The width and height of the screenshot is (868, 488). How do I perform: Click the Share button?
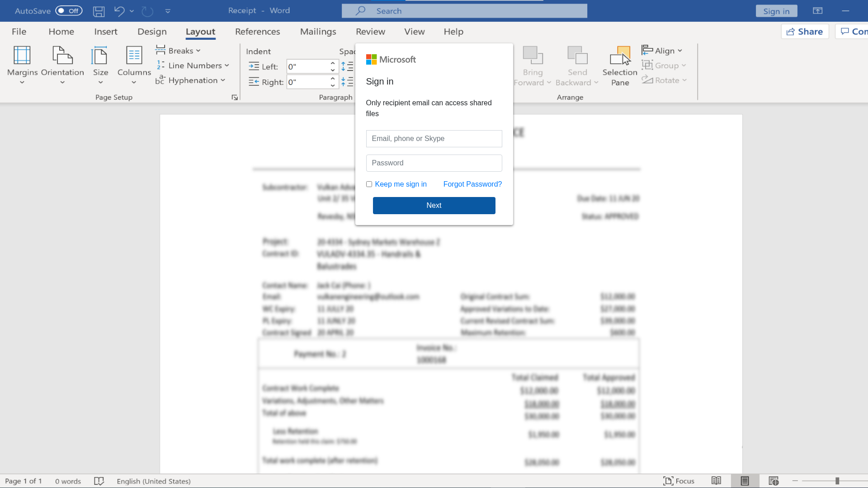pyautogui.click(x=805, y=32)
